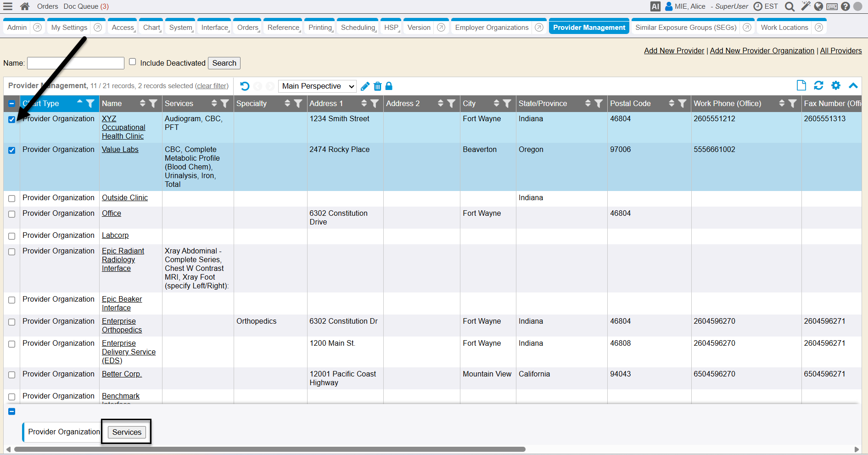This screenshot has width=868, height=455.
Task: Open the hamburger menu
Action: [8, 6]
